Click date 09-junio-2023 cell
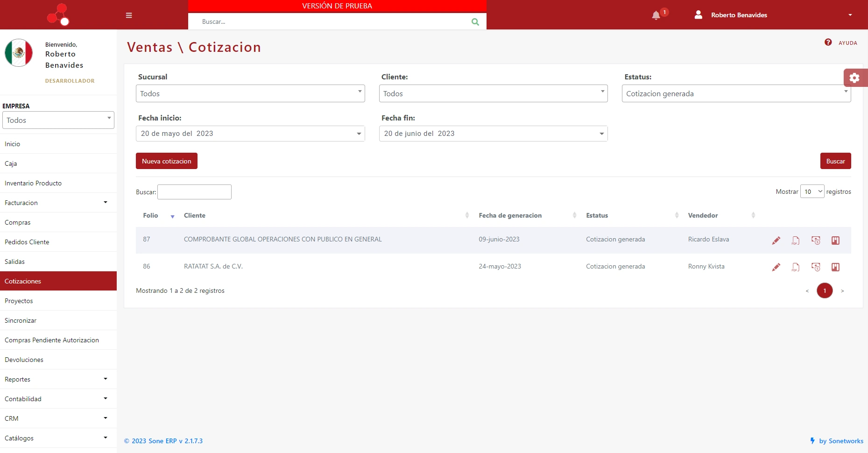Image resolution: width=868 pixels, height=453 pixels. pos(499,239)
